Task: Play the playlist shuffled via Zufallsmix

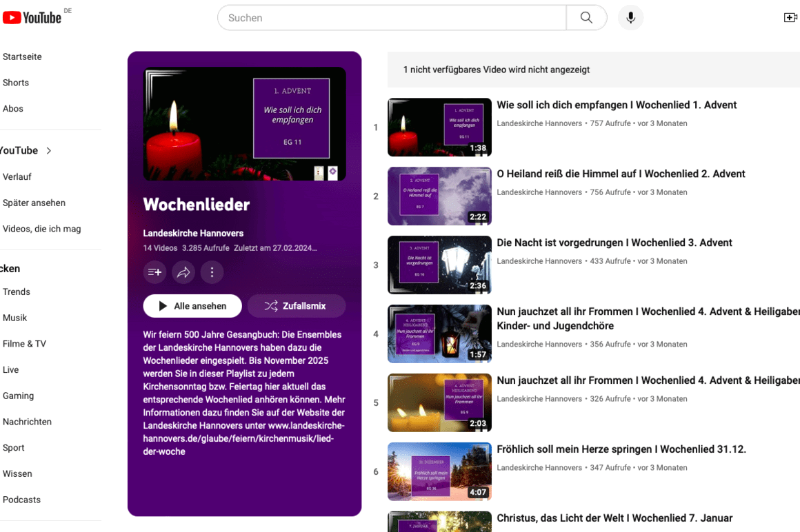Action: click(296, 305)
